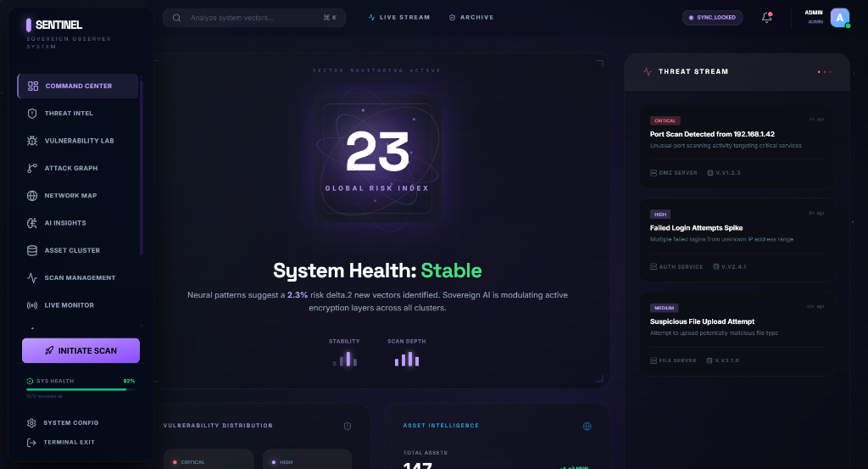The image size is (868, 469).
Task: Click the High vulnerability card
Action: (307, 459)
